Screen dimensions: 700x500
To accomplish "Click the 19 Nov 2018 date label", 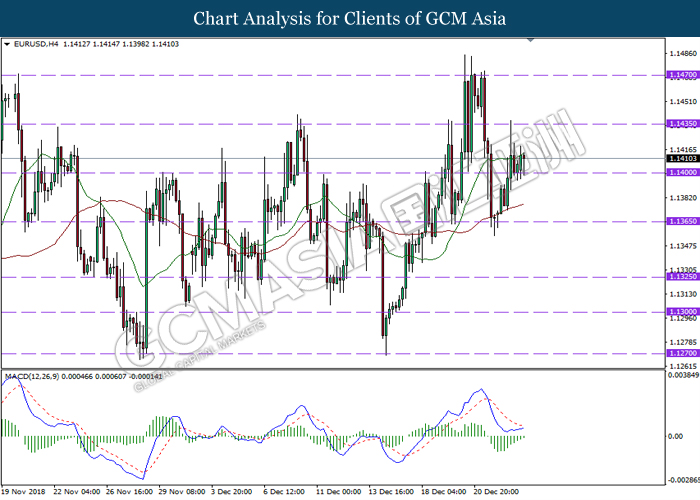I will (26, 492).
